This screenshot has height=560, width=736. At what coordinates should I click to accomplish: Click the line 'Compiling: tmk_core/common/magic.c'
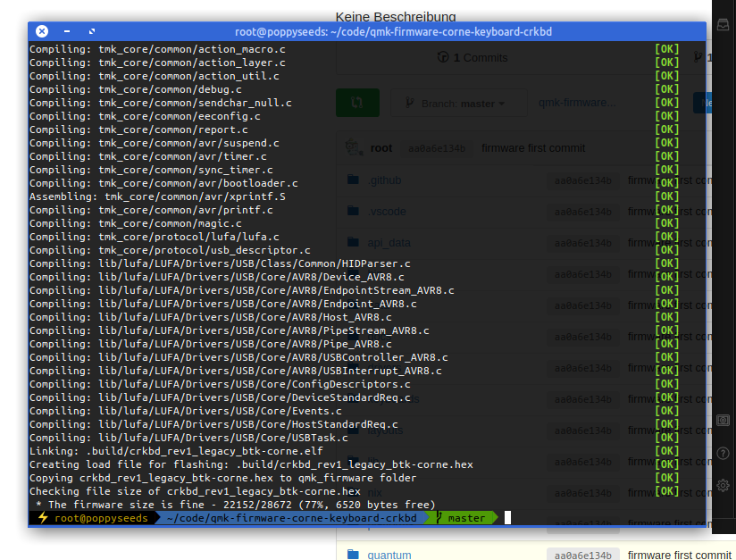(x=135, y=223)
